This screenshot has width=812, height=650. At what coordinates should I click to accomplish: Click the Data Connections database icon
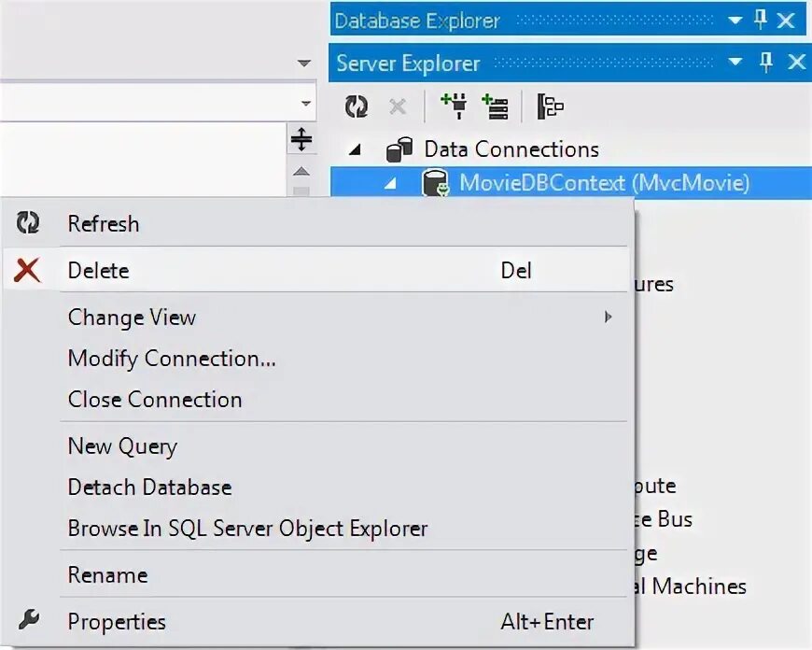[x=399, y=149]
